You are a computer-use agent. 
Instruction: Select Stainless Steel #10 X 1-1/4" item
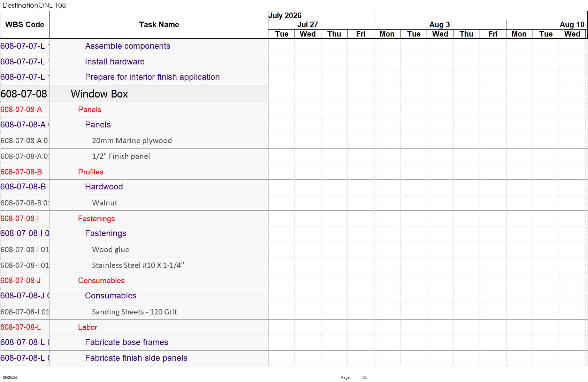138,265
